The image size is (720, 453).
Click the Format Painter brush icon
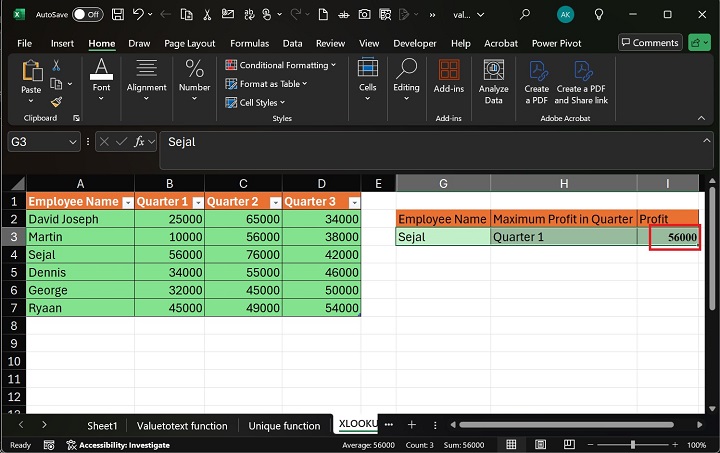click(x=56, y=101)
